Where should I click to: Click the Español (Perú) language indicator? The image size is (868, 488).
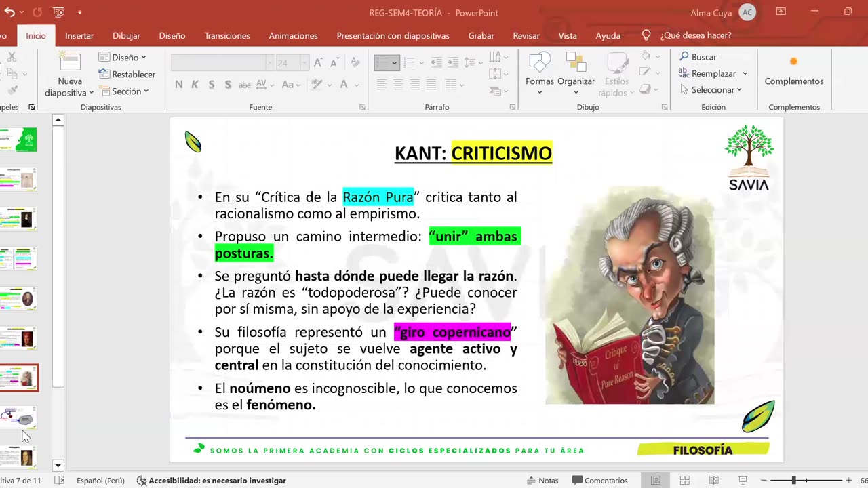[x=100, y=481]
